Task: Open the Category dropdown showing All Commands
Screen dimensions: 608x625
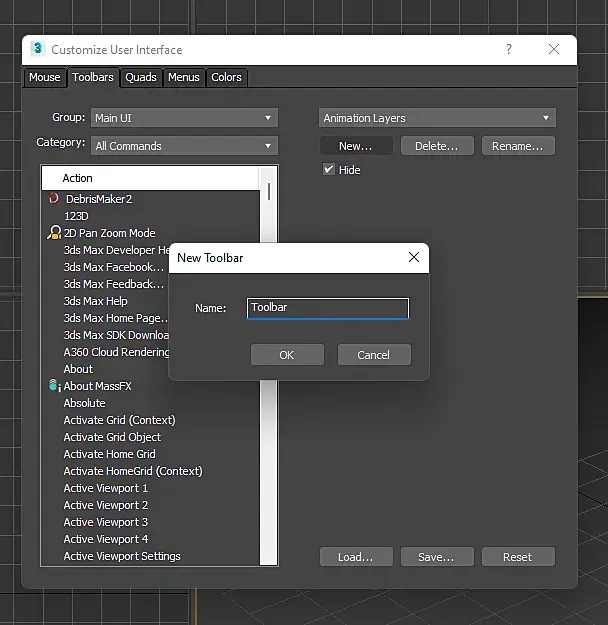Action: [x=185, y=145]
